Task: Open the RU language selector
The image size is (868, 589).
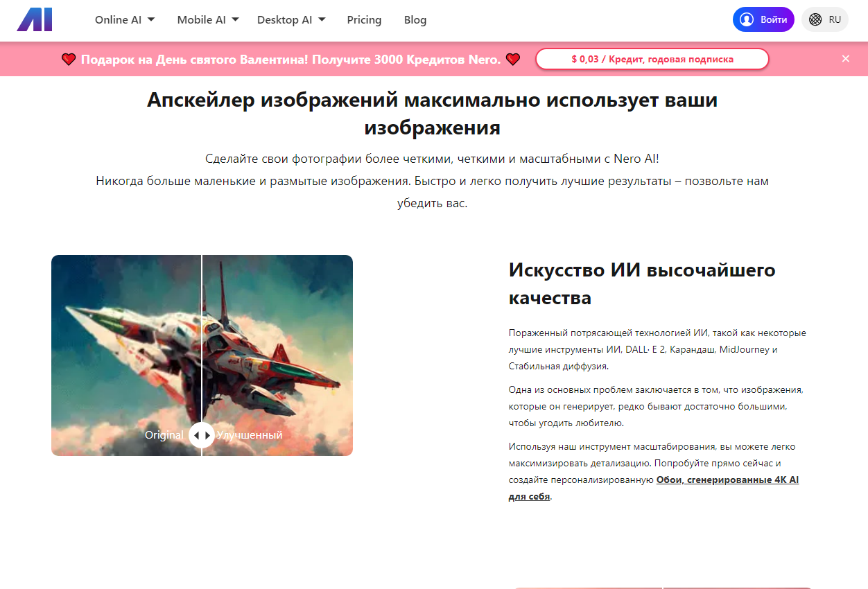Action: (825, 19)
